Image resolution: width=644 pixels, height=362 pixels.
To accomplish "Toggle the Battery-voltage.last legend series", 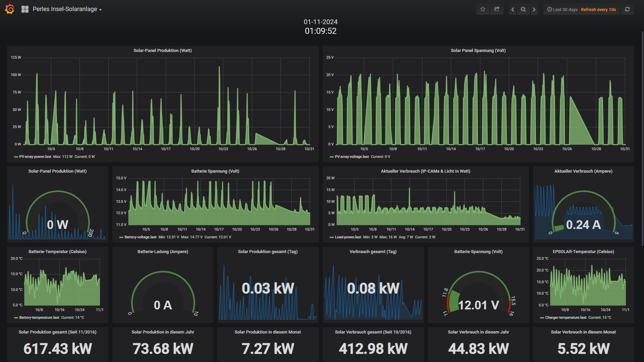I will (x=141, y=237).
